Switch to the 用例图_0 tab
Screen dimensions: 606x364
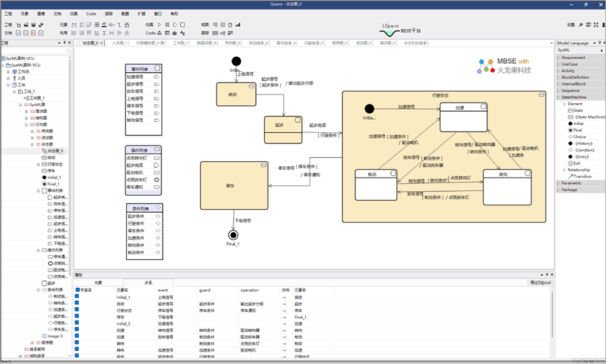point(232,43)
